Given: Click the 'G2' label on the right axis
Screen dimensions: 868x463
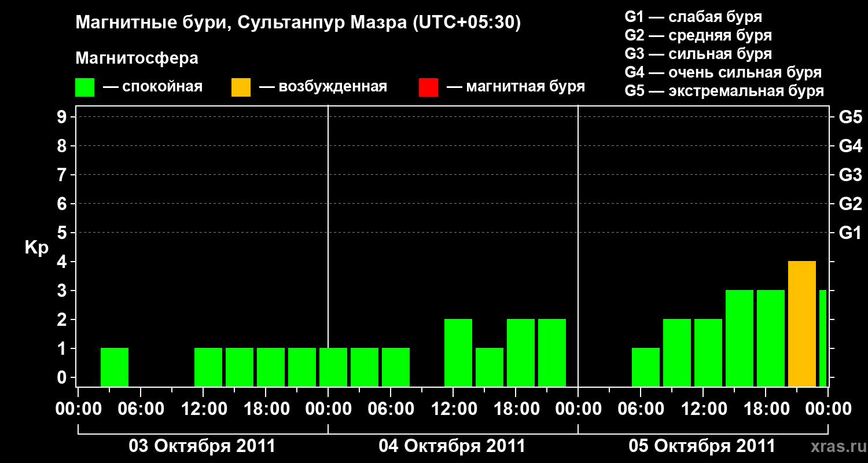Looking at the screenshot, I should [x=850, y=204].
